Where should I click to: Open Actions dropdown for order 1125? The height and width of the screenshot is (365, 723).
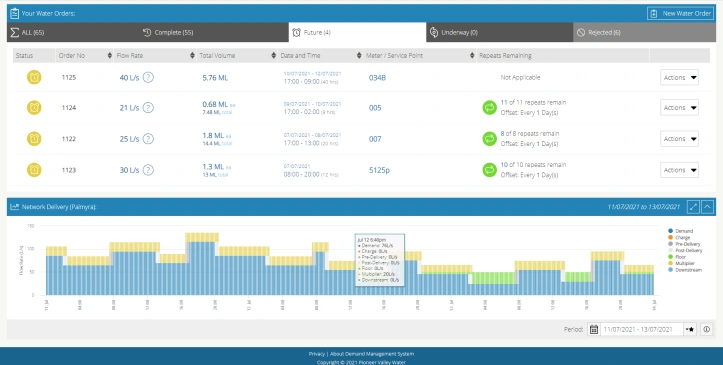coord(679,77)
